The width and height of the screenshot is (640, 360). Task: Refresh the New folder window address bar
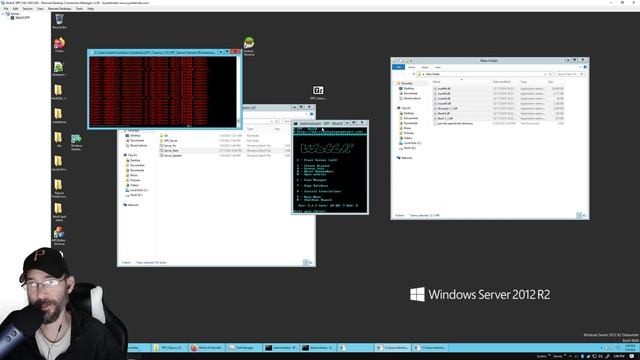(x=550, y=74)
